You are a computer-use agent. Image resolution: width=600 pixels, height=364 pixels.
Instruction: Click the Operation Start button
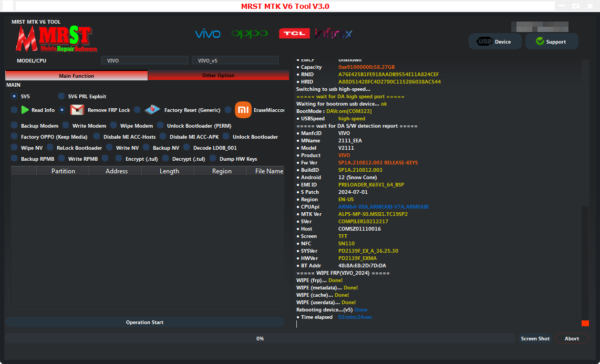144,323
